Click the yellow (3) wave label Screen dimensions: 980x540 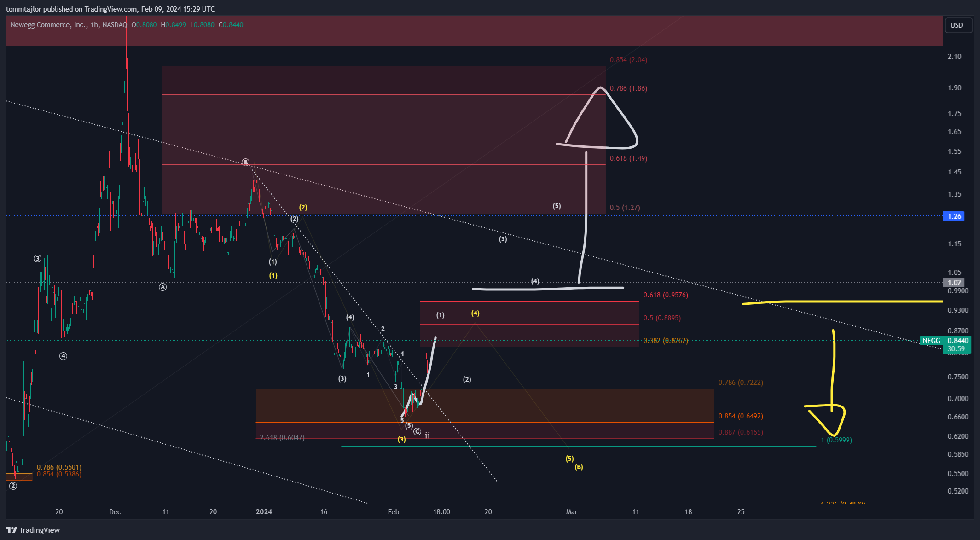click(x=402, y=440)
